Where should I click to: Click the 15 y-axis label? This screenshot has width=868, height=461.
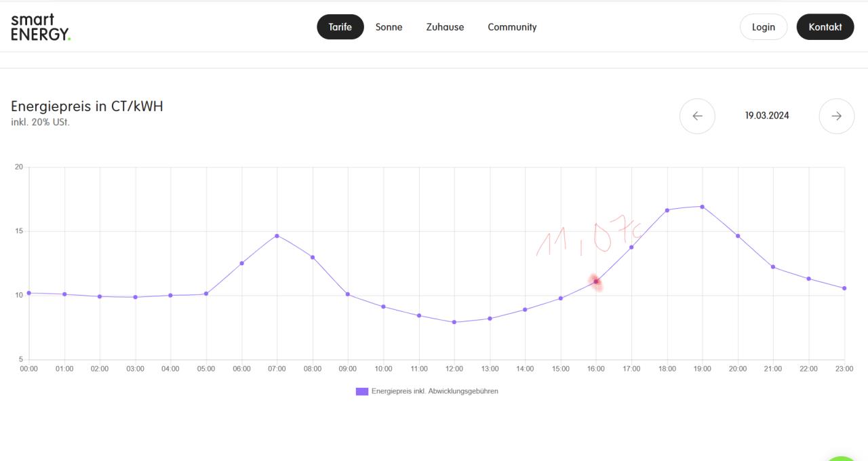pyautogui.click(x=19, y=231)
